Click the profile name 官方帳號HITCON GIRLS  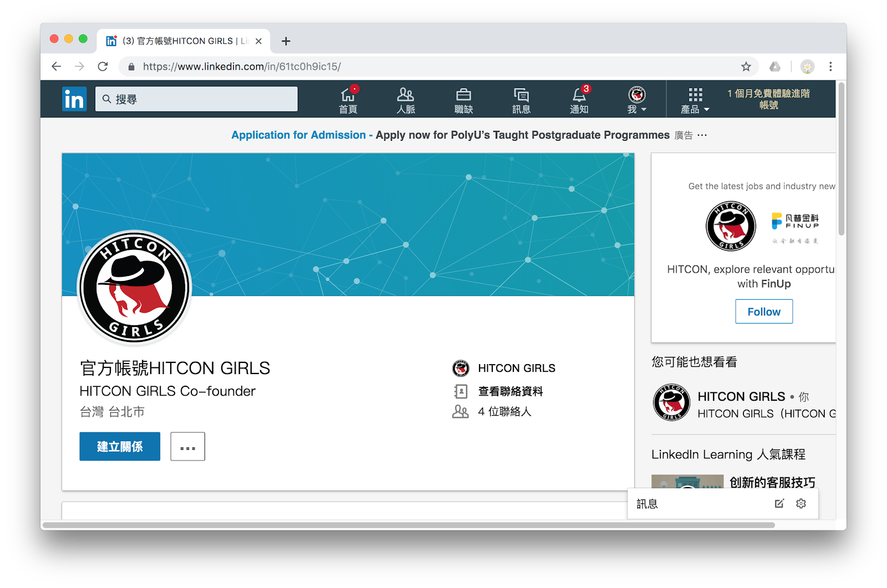(175, 368)
